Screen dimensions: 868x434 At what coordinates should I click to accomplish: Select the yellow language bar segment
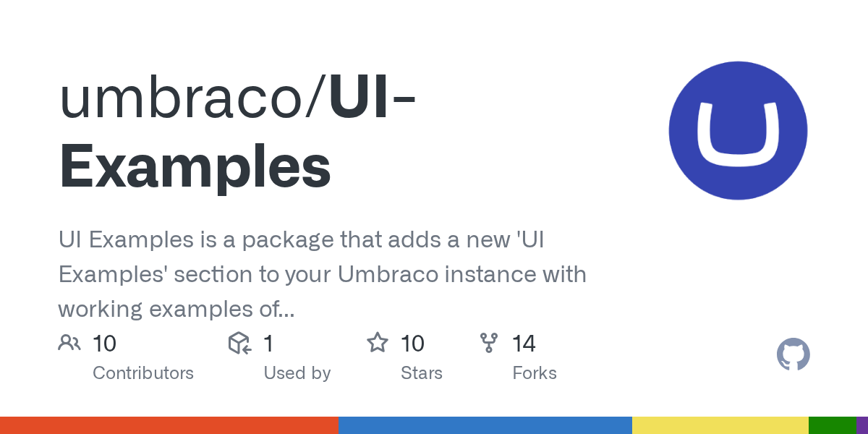point(720,425)
